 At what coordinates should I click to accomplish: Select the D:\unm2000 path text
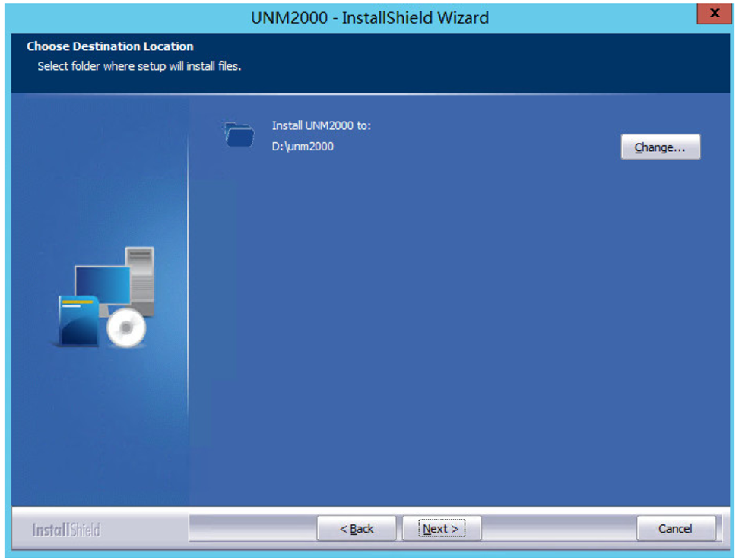(303, 147)
